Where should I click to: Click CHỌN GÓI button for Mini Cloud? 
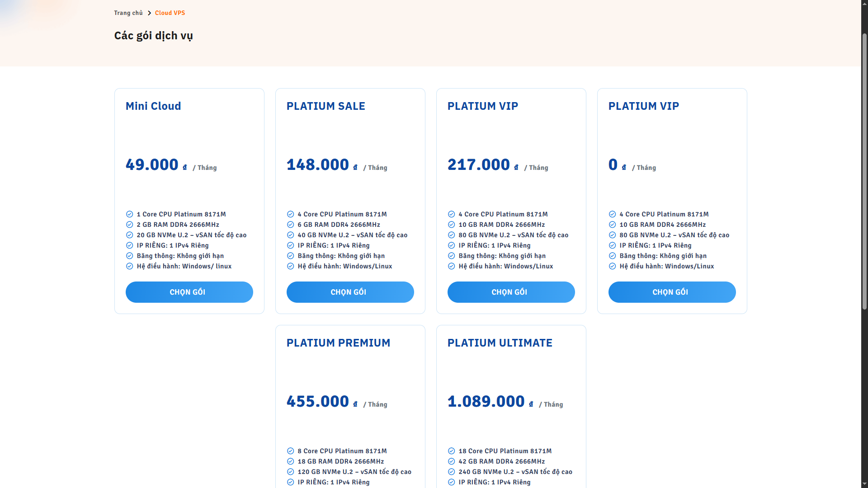click(189, 292)
